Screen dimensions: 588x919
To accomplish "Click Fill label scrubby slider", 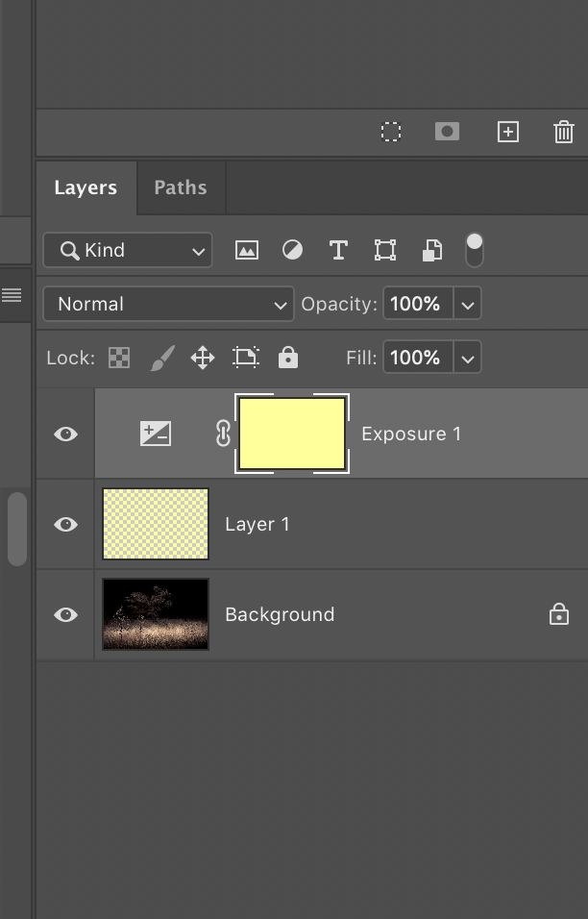I will click(x=361, y=358).
